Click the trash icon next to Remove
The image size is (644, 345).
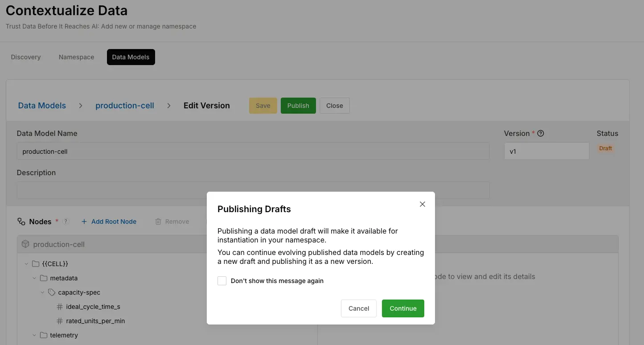pos(158,222)
